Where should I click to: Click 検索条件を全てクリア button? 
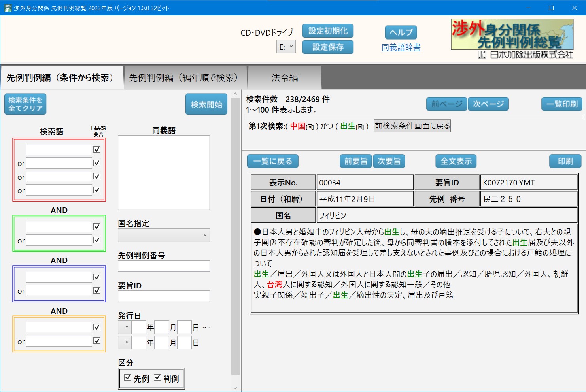point(25,104)
